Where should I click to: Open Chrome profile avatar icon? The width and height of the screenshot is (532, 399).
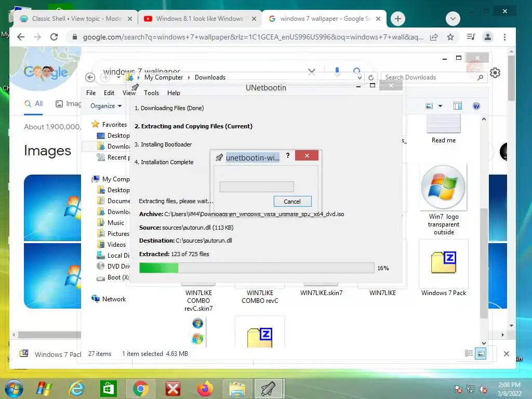pos(487,37)
